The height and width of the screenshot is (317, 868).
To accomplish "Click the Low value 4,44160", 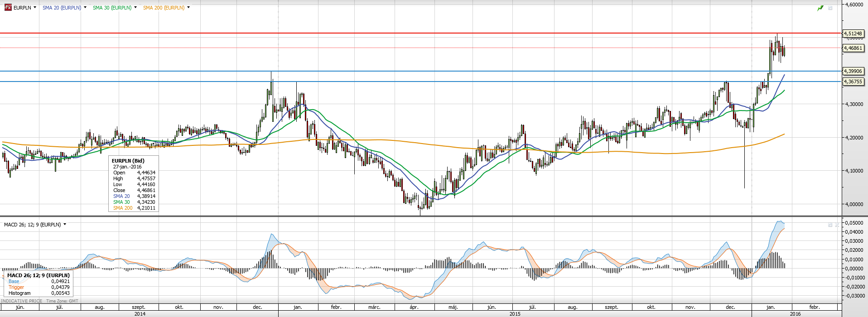I will [146, 184].
